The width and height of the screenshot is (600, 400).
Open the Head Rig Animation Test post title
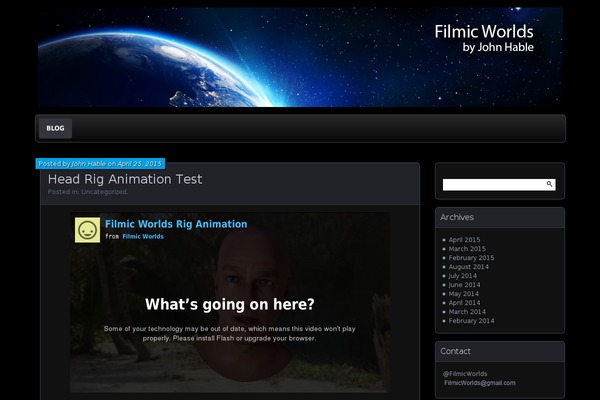pos(125,179)
